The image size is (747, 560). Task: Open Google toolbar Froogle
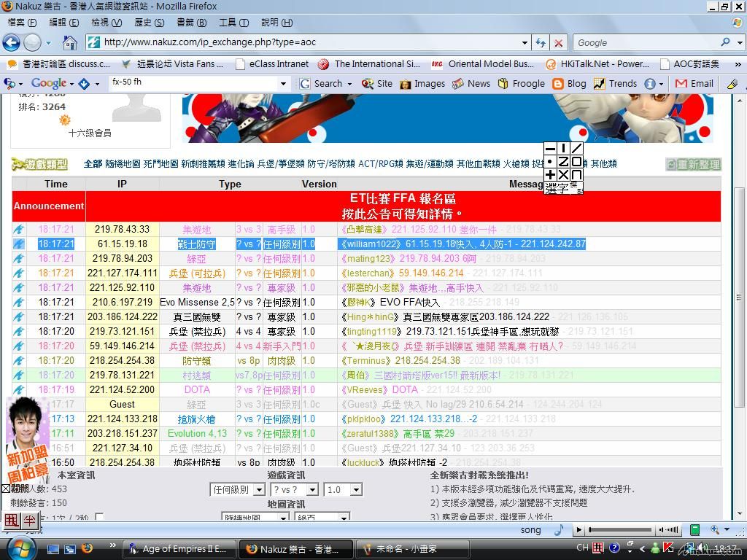click(521, 84)
